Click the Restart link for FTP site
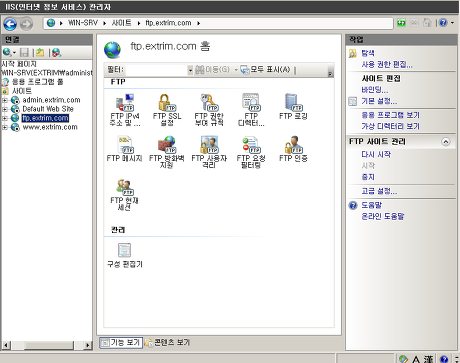 point(376,154)
